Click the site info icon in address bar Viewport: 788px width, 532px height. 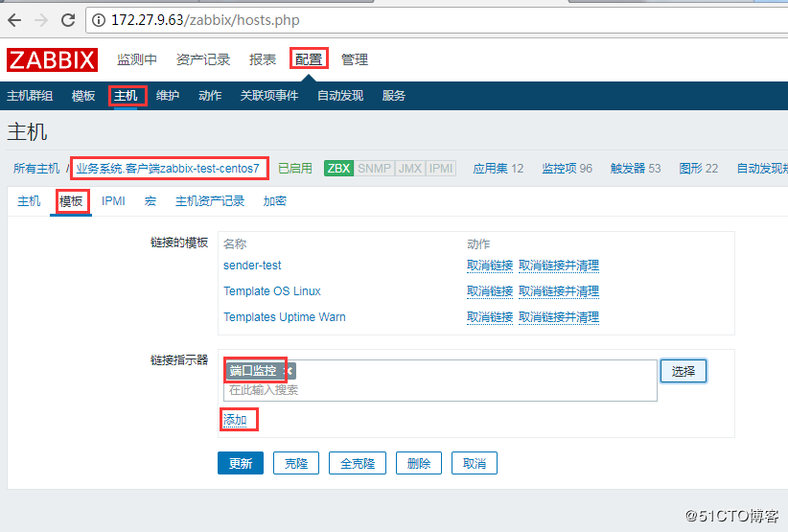tap(99, 20)
